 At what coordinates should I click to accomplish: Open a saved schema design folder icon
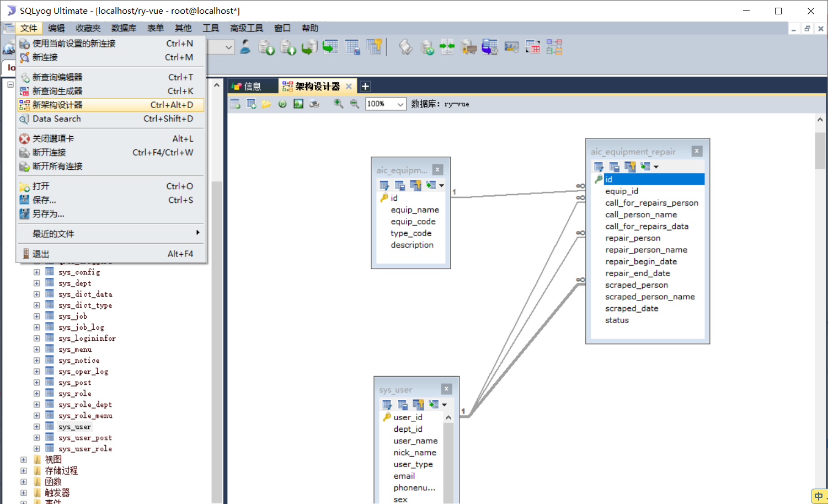tap(267, 104)
